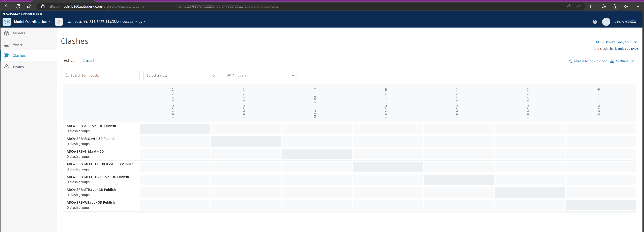This screenshot has width=644, height=232.
Task: Click the Model Coordination app icon
Action: tap(6, 22)
